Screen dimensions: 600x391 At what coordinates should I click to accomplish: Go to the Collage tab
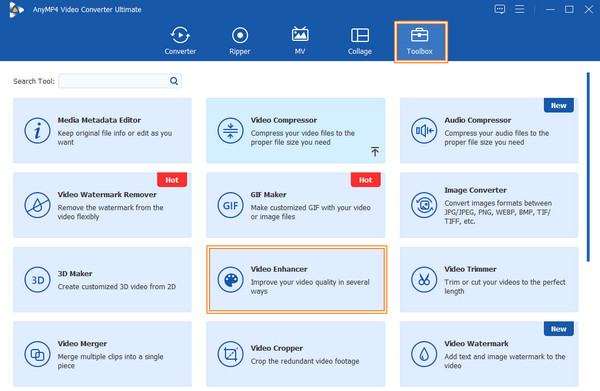[x=360, y=41]
